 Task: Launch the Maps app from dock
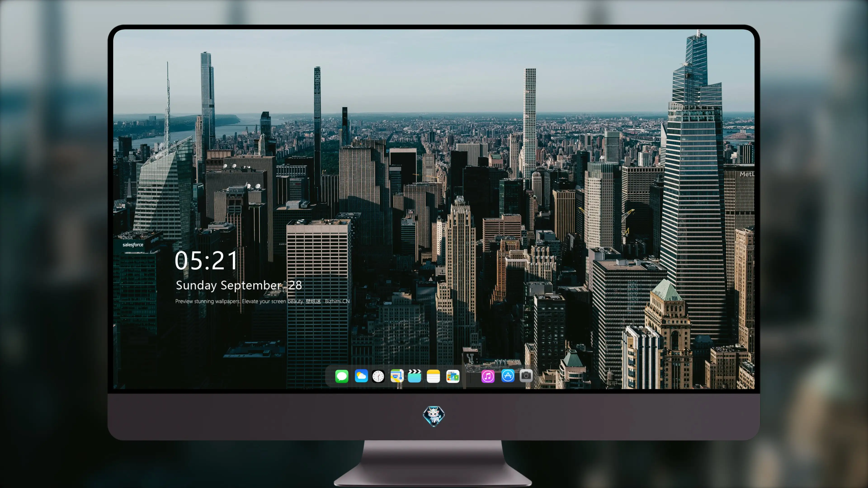397,376
